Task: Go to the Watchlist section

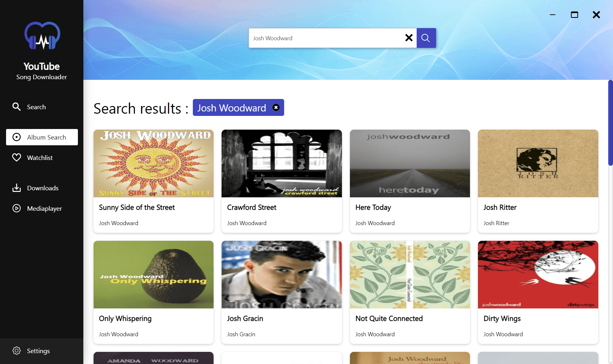Action: 42,158
